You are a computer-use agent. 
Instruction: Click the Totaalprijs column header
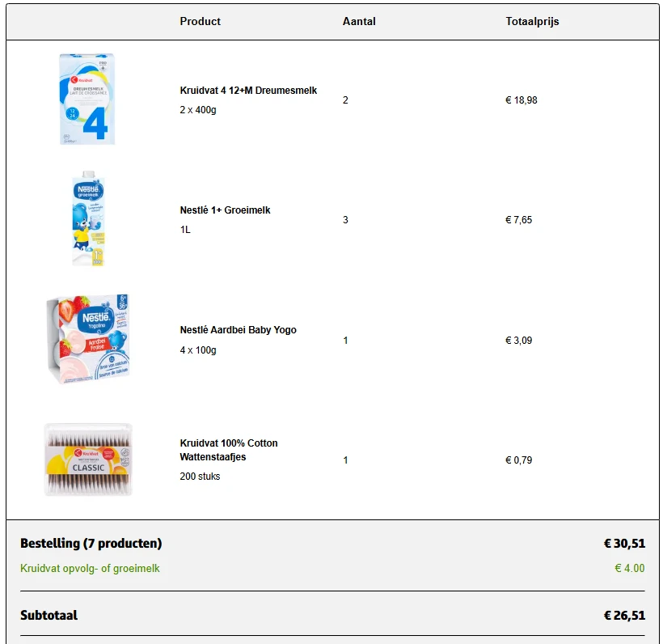coord(532,22)
